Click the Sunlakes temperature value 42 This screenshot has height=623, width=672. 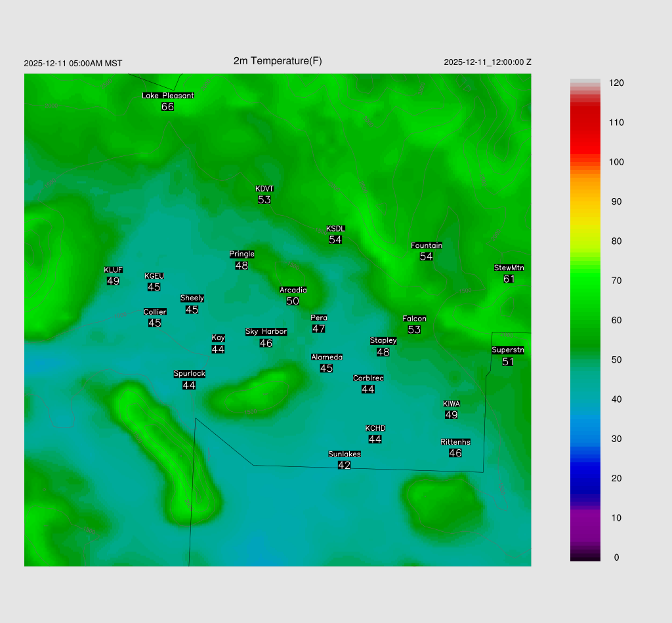tap(344, 465)
